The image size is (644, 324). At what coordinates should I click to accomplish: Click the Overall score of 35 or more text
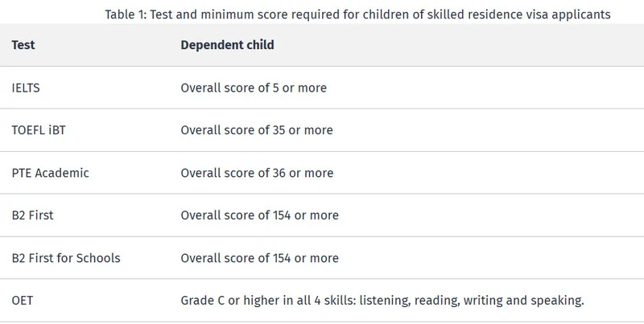[257, 130]
